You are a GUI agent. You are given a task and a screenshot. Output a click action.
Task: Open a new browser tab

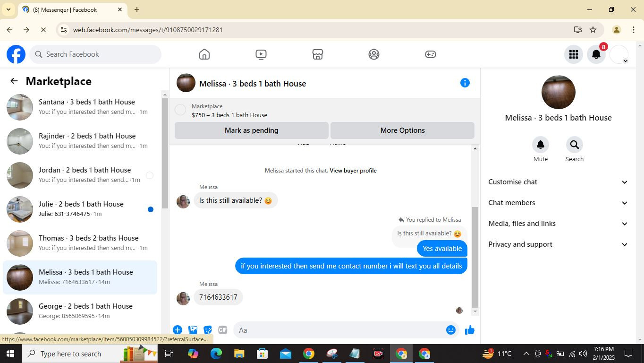pos(137,9)
